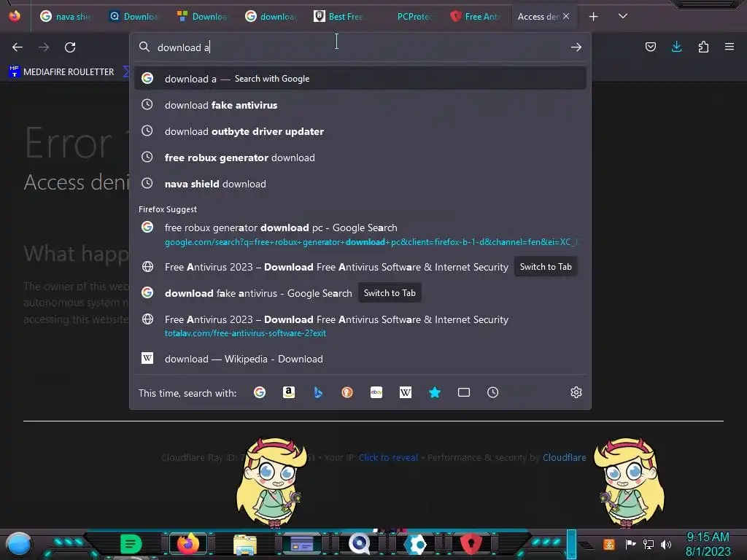Click the Action Center flag tray icon
Screen dimensions: 747x560
tap(630, 544)
